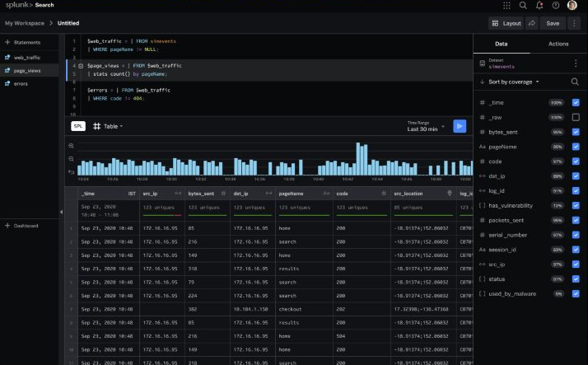Click the plus icon next to Dashboard

(7, 226)
